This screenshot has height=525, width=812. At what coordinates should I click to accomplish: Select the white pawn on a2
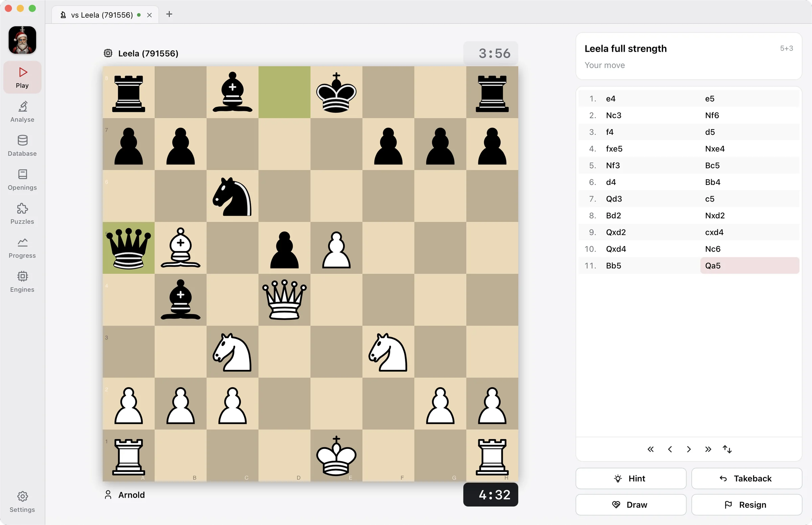pos(129,404)
